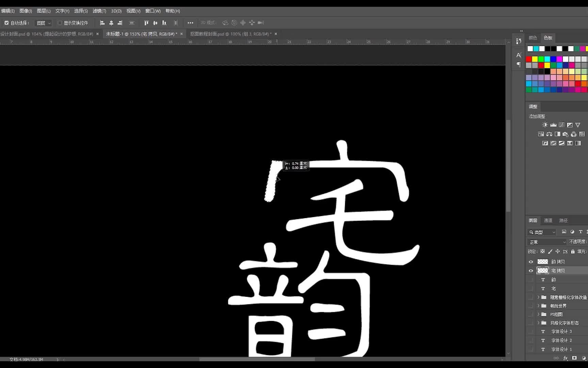The image size is (588, 368).
Task: Filter layers by pixel type
Action: pyautogui.click(x=564, y=232)
